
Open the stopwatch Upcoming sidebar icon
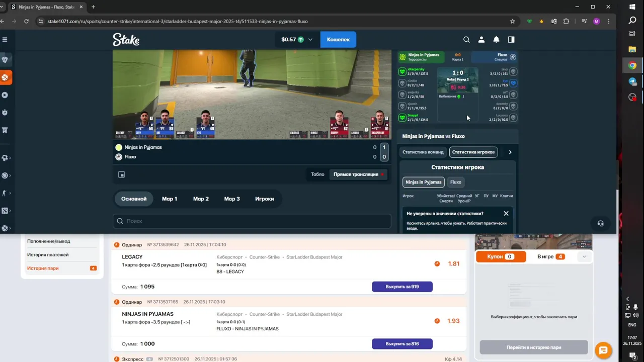coord(5,112)
